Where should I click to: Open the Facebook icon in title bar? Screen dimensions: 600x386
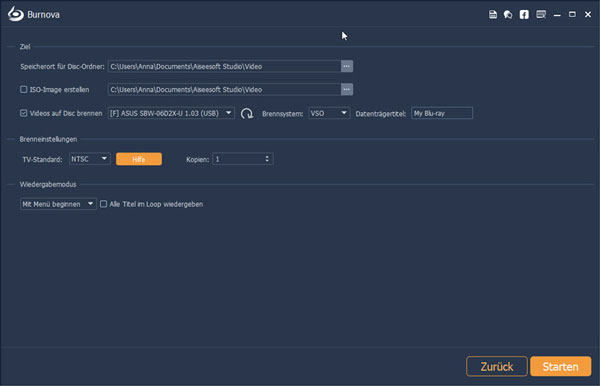(524, 15)
